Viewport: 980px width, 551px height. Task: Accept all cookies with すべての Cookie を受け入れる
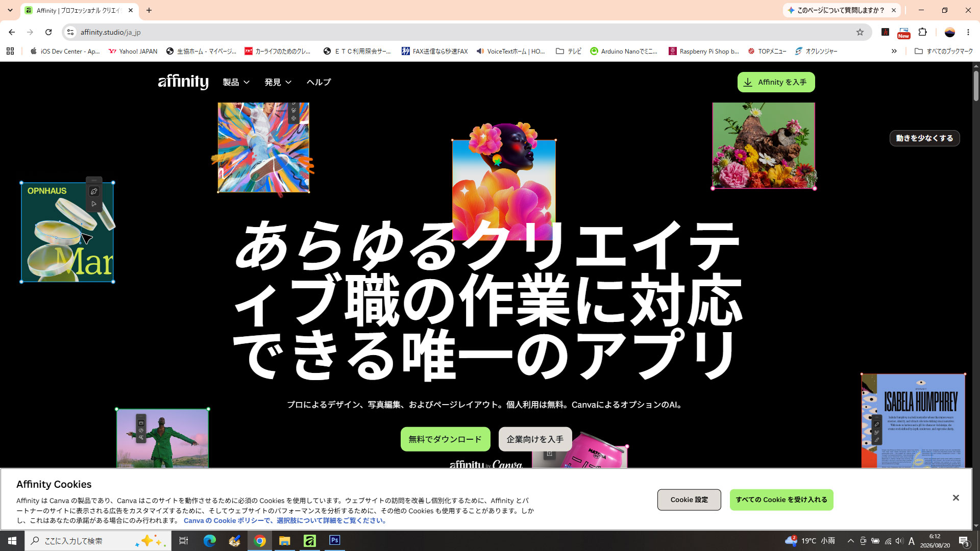pyautogui.click(x=781, y=500)
